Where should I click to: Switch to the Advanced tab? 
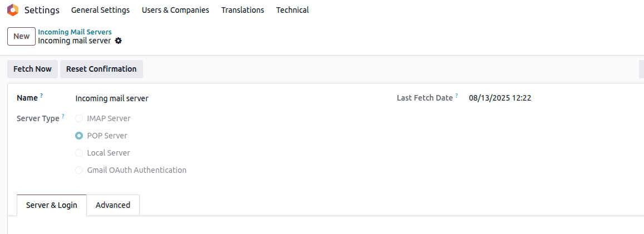[113, 205]
